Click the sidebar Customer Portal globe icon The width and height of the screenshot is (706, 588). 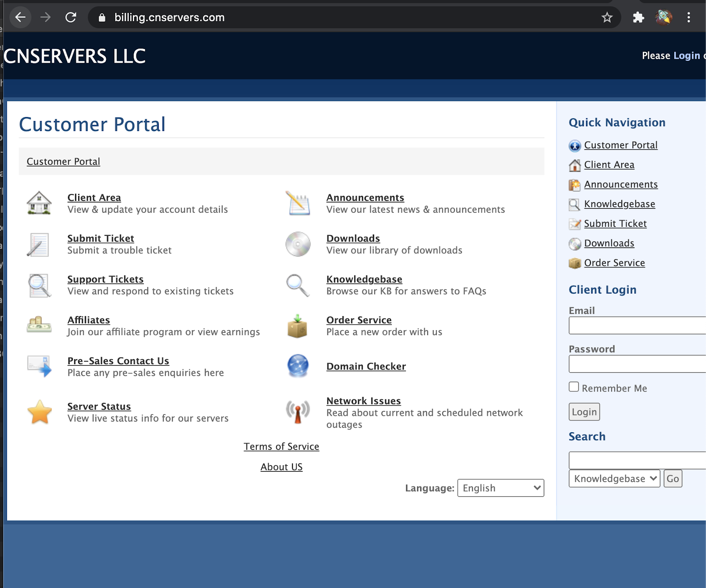point(575,146)
